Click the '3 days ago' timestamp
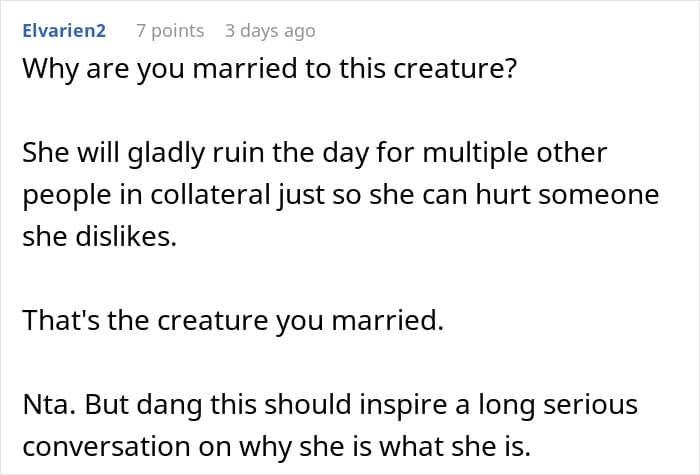This screenshot has height=475, width=700. pyautogui.click(x=270, y=31)
